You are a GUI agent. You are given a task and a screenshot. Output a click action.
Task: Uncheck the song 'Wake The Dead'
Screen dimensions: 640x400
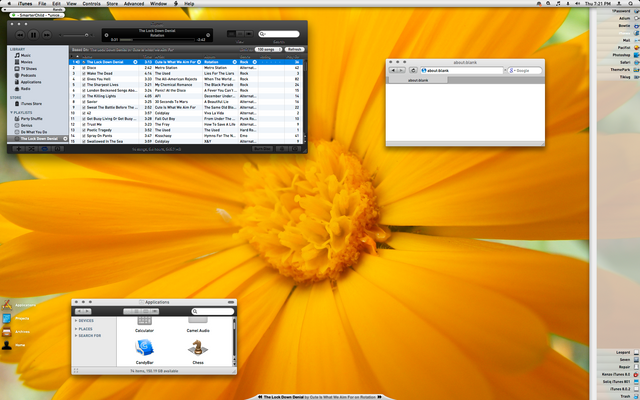coord(82,73)
